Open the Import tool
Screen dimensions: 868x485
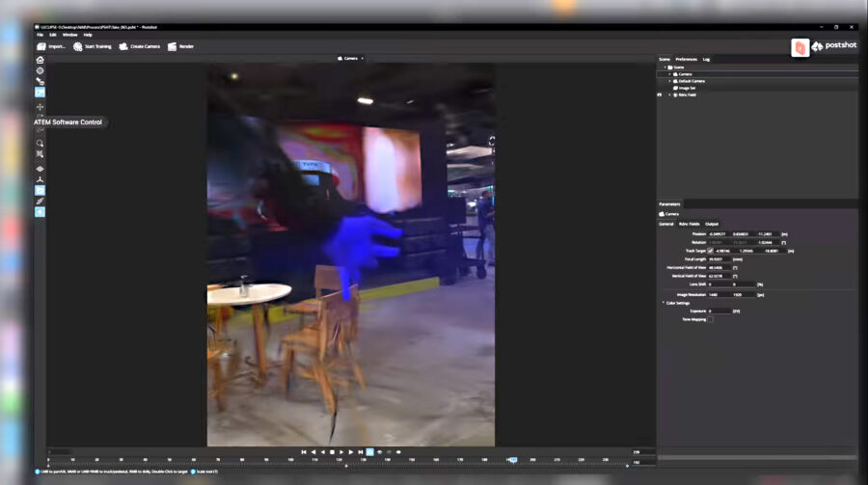(x=51, y=46)
